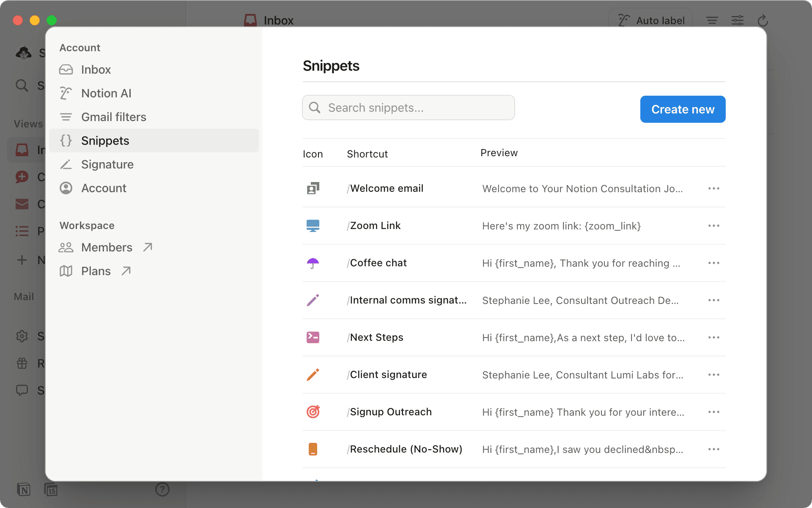
Task: Open options for Reschedule (No-Show) snippet
Action: click(713, 449)
